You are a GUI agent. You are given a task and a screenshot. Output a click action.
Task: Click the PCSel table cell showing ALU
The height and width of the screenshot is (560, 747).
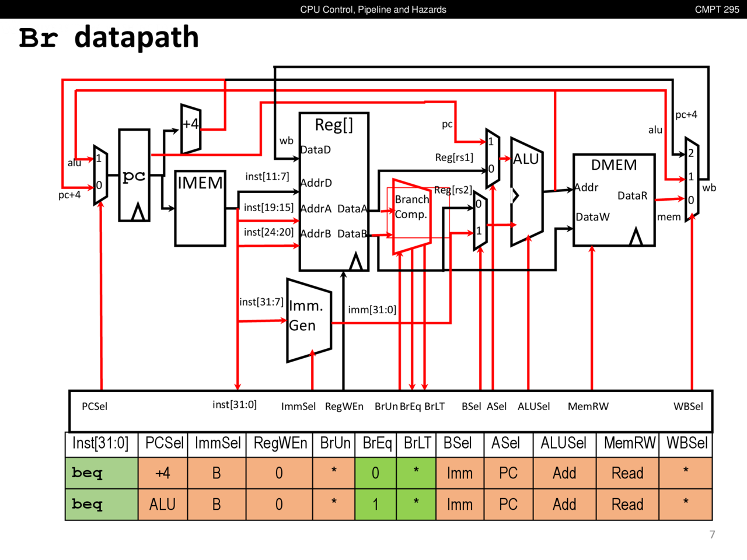(x=163, y=505)
